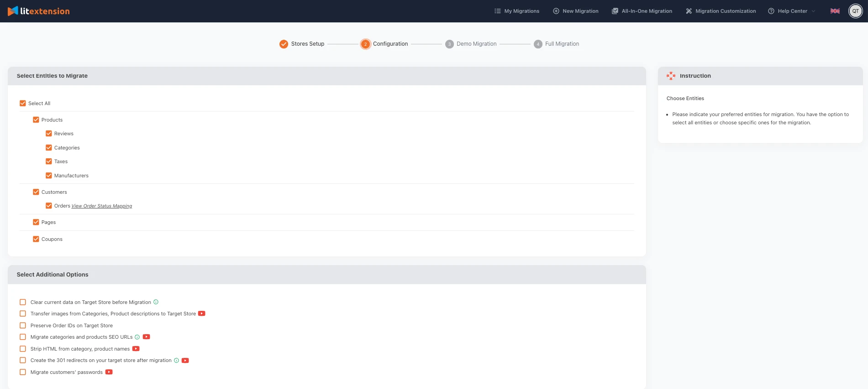
Task: Uncheck the Products checkbox
Action: click(36, 120)
